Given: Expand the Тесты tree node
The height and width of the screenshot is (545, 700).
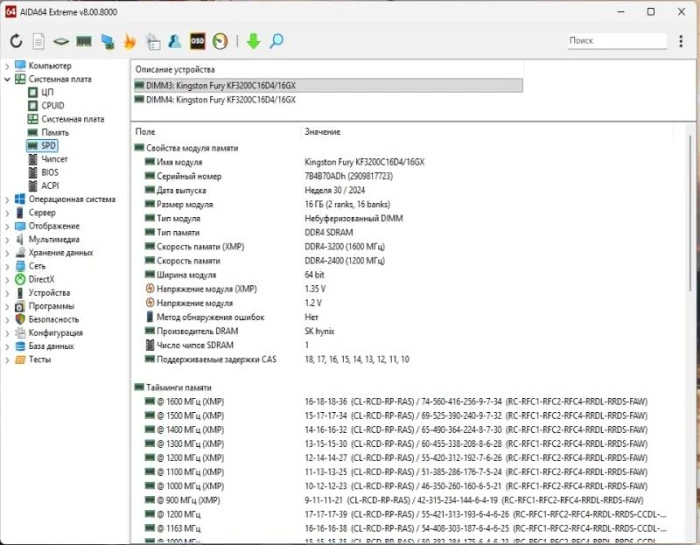Looking at the screenshot, I should click(7, 360).
